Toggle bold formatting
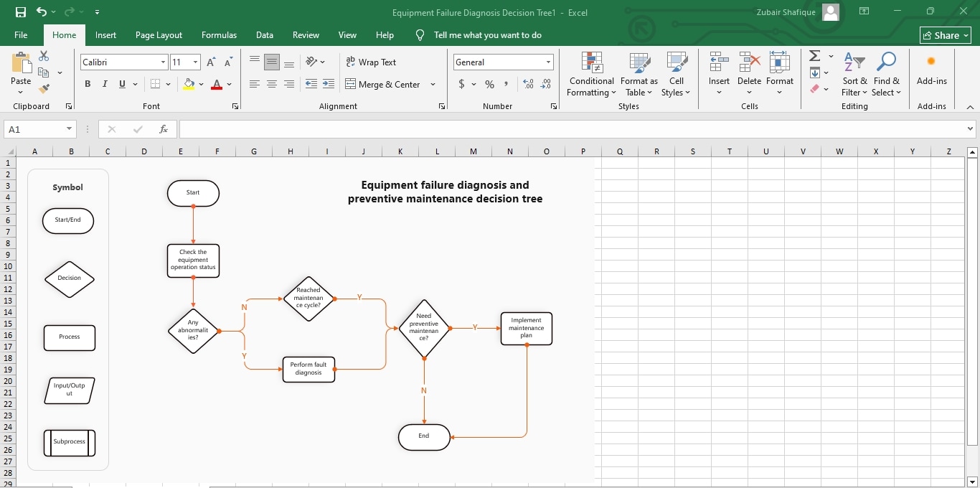This screenshot has width=980, height=488. pyautogui.click(x=88, y=84)
